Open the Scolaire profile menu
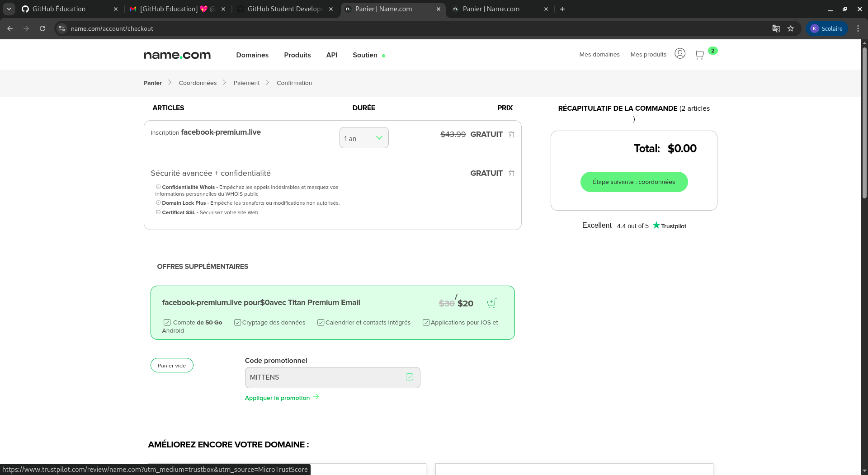The height and width of the screenshot is (475, 868). point(827,28)
